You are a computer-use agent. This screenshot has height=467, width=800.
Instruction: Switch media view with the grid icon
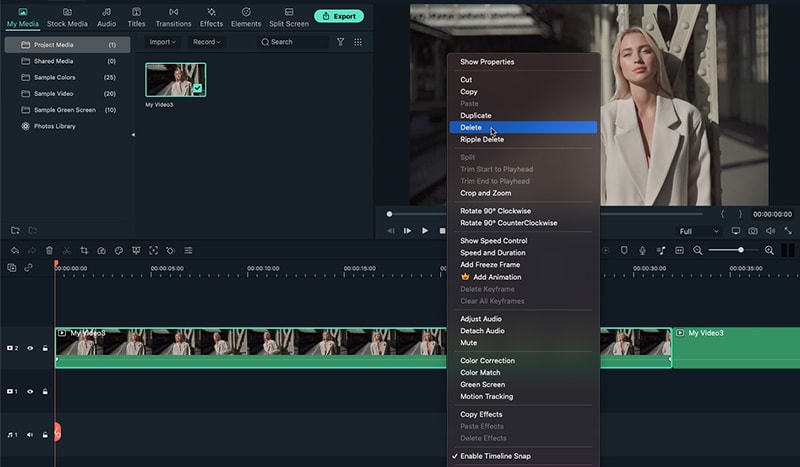pos(358,42)
